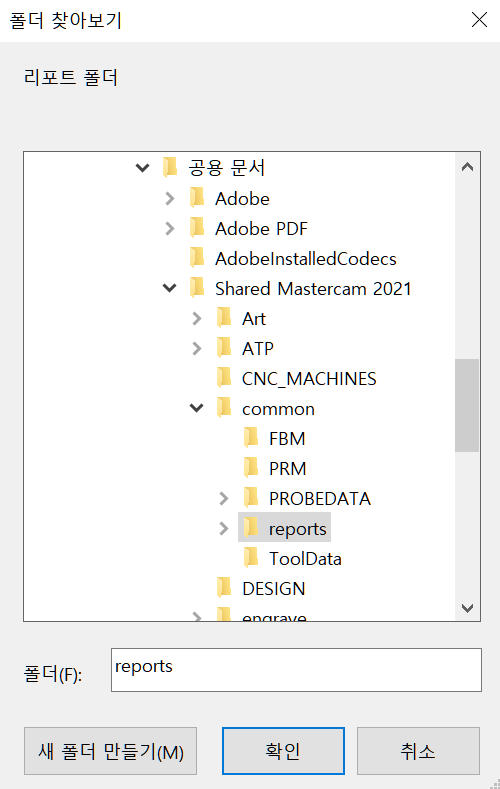The width and height of the screenshot is (500, 789).
Task: Click the Art folder icon
Action: (224, 317)
